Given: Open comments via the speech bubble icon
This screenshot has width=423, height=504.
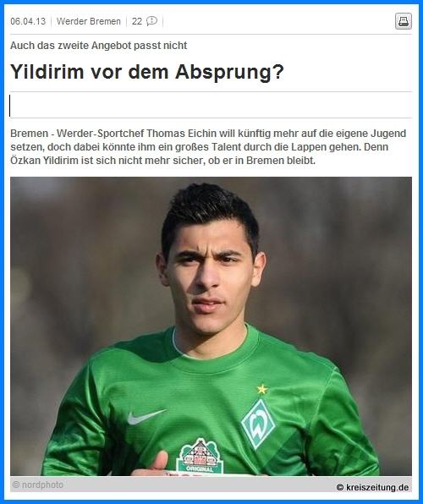Looking at the screenshot, I should (x=151, y=21).
